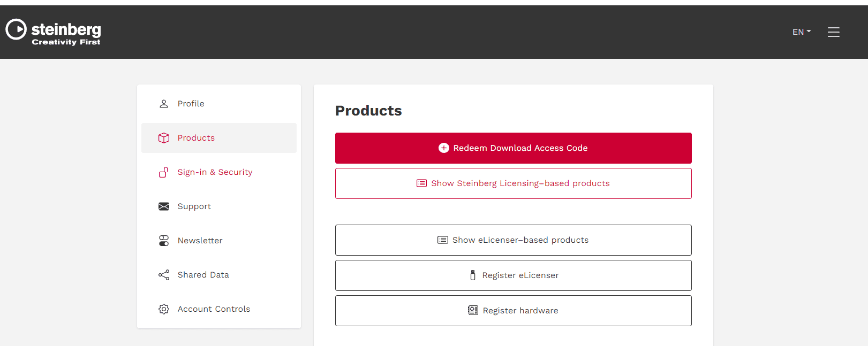
Task: Click the Newsletter toggle icon
Action: point(164,241)
